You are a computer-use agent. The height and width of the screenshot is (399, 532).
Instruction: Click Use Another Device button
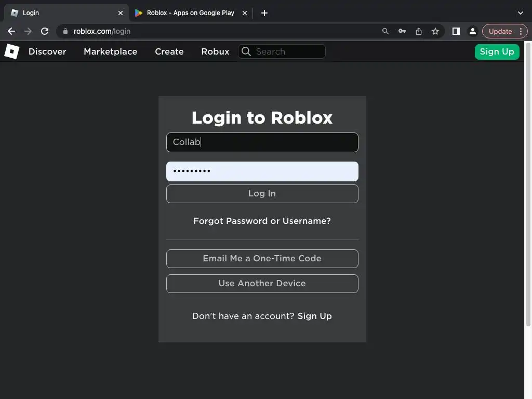point(262,284)
